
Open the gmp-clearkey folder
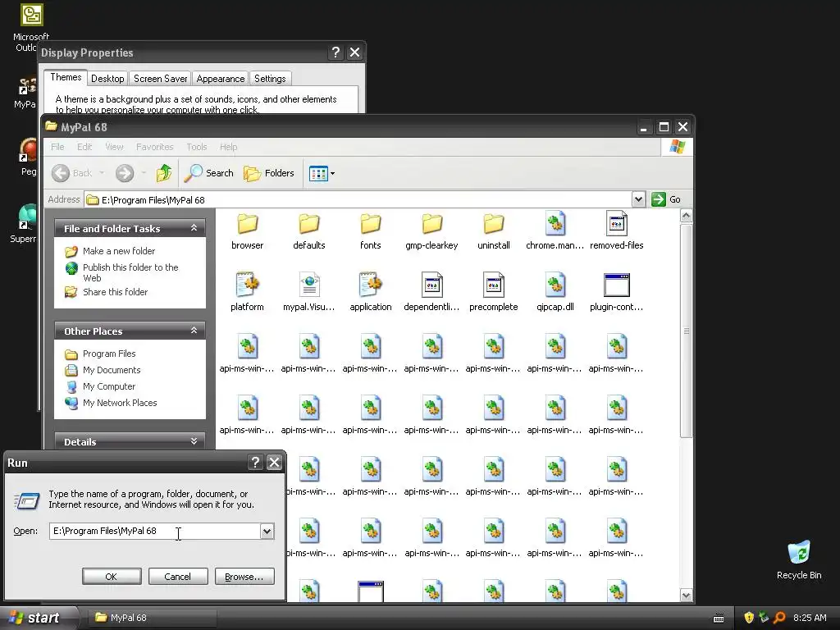coord(431,231)
